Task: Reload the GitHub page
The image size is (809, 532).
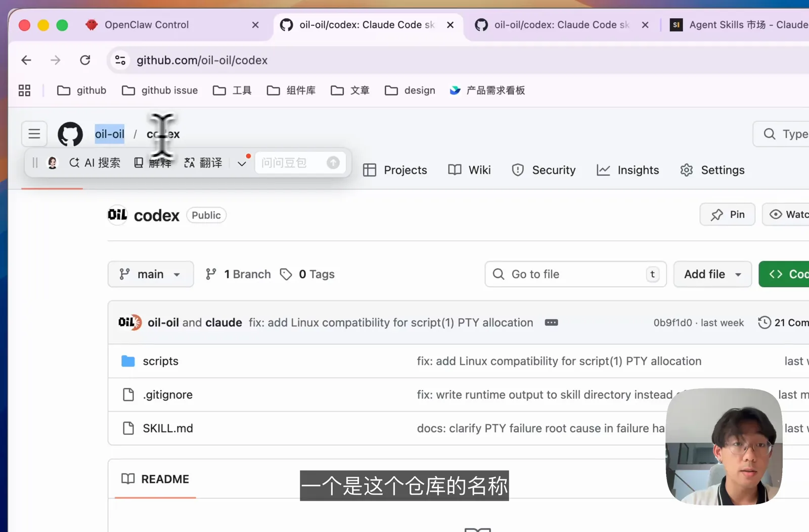Action: click(x=85, y=60)
